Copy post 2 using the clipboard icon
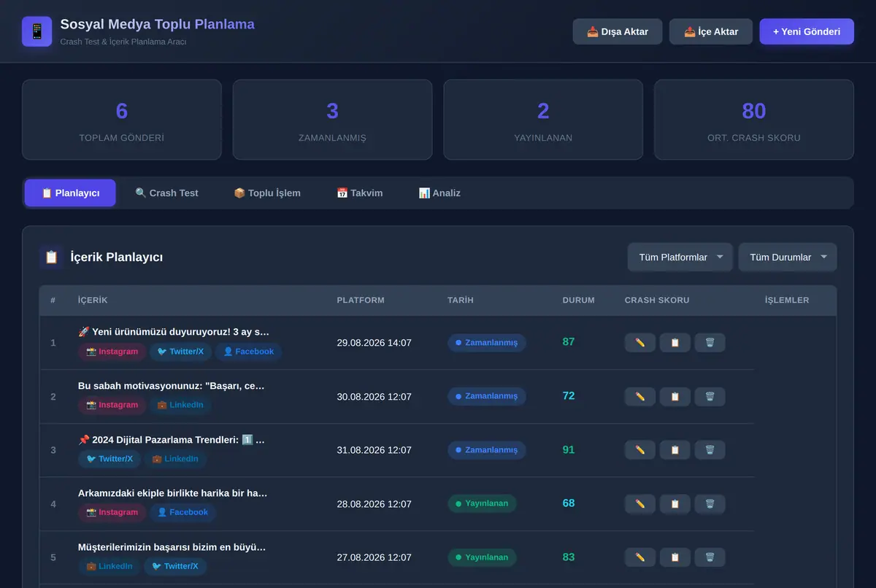This screenshot has height=588, width=876. coord(675,396)
